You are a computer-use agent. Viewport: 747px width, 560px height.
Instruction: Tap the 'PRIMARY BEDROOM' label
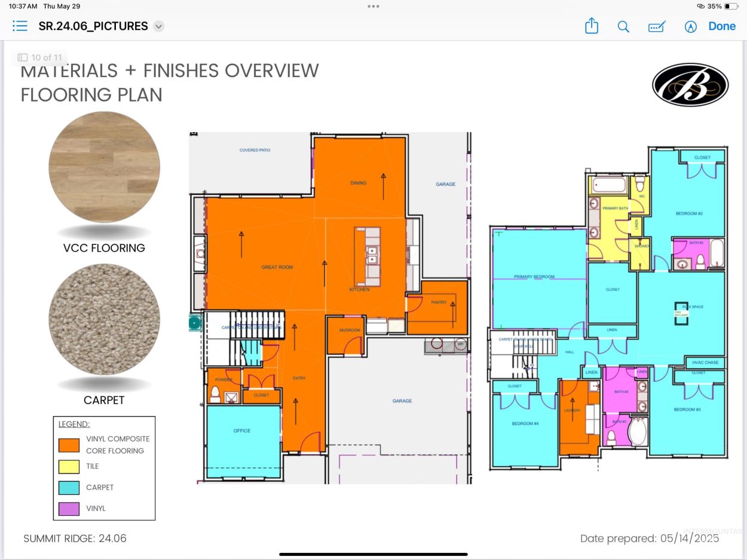coord(534,277)
